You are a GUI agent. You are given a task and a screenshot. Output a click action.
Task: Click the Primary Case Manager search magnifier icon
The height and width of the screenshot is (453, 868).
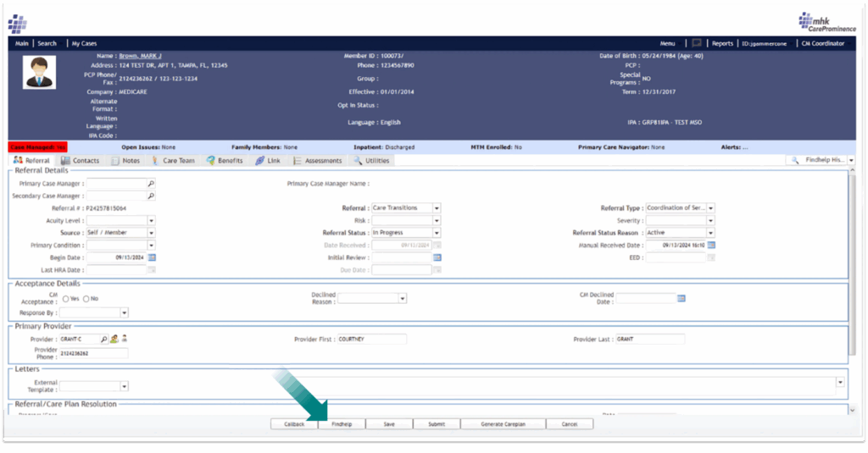point(152,183)
